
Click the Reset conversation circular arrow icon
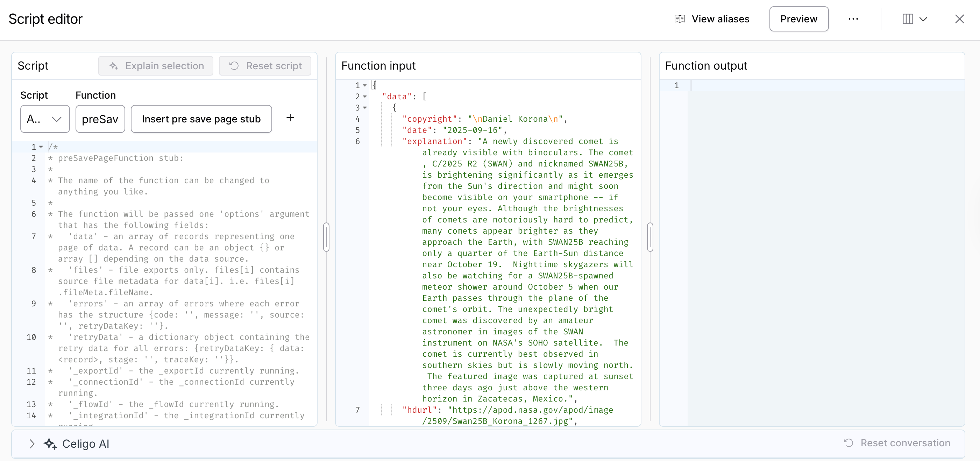tap(849, 443)
